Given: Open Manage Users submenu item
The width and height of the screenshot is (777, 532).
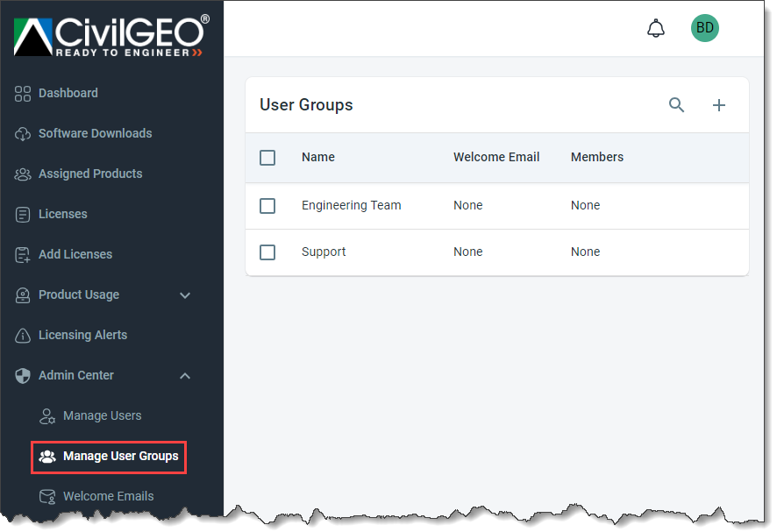Looking at the screenshot, I should coord(102,415).
